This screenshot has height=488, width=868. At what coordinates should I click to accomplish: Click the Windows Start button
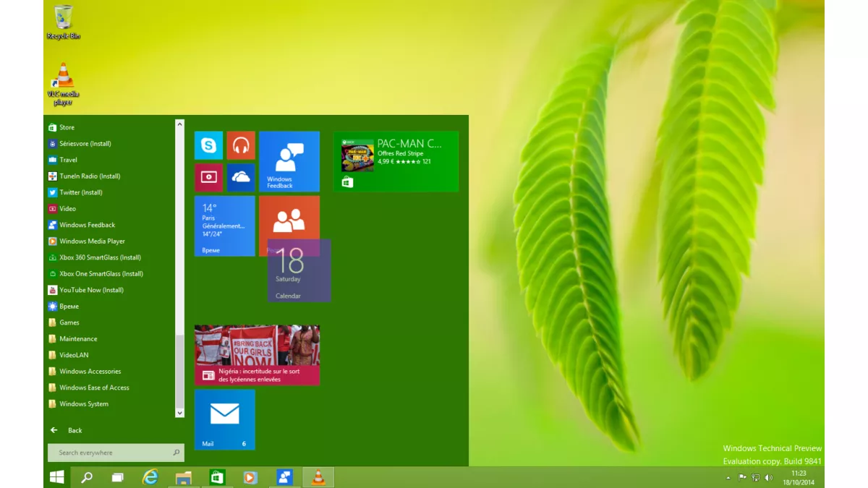pos(56,477)
